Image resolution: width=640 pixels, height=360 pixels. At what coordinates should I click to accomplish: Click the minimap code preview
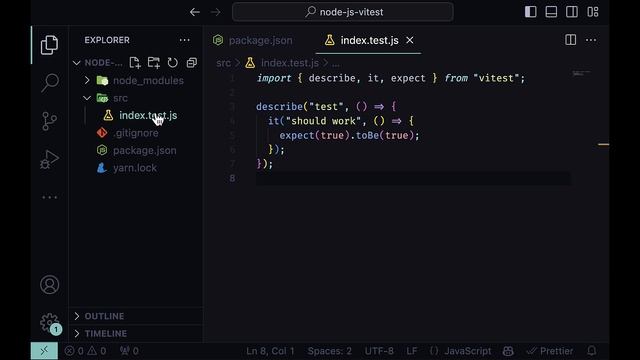pos(581,73)
